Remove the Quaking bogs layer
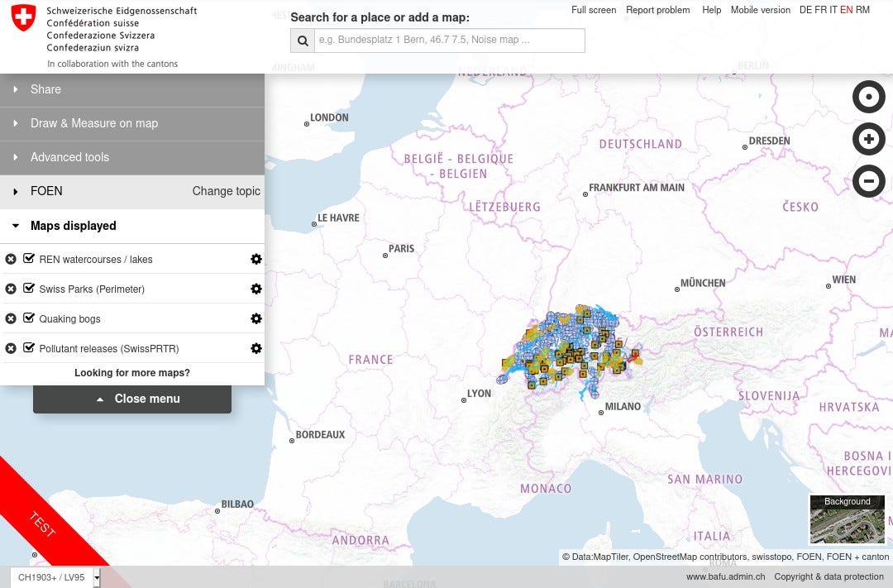This screenshot has height=588, width=893. (x=10, y=318)
